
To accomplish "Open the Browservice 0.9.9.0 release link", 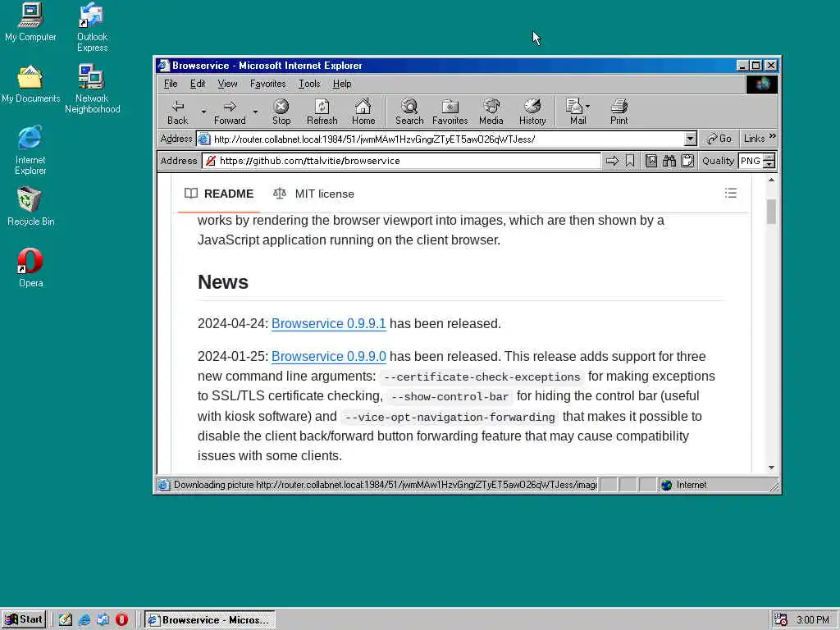I will point(328,356).
